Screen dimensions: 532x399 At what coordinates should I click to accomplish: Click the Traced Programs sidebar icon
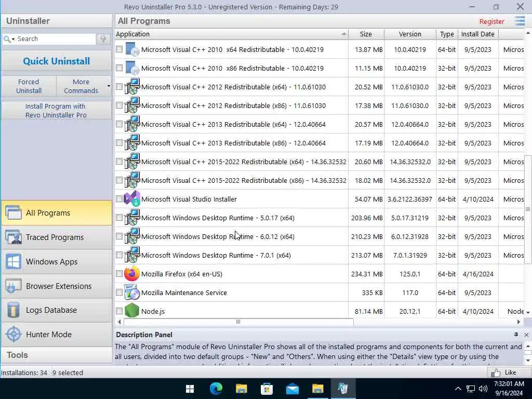pos(14,237)
